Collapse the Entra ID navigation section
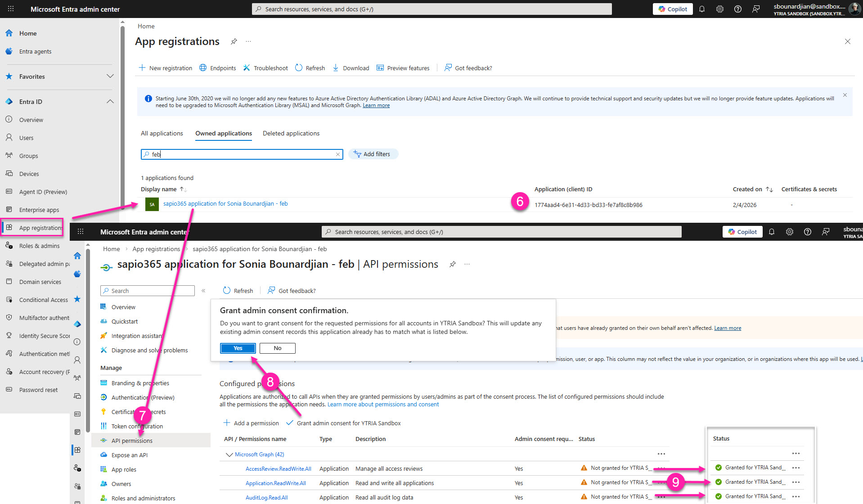Viewport: 863px width, 504px height. 110,102
